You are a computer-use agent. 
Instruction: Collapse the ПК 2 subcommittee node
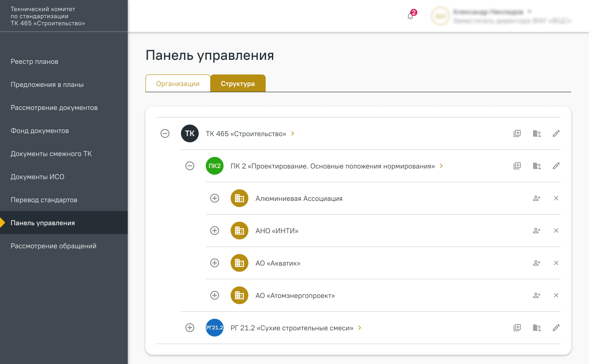[x=190, y=166]
